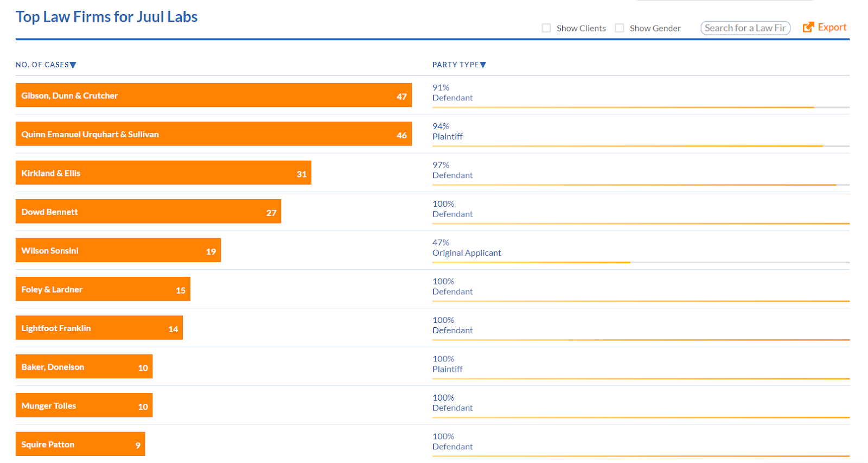
Task: Click the case count 19
Action: point(211,252)
